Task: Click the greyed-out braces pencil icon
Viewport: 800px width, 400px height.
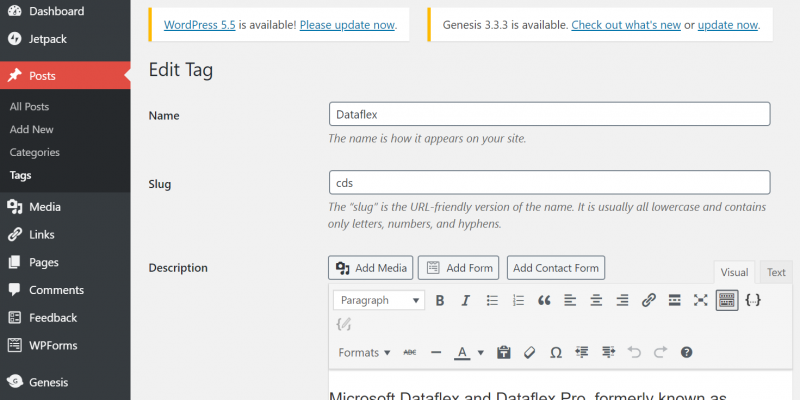Action: 344,324
